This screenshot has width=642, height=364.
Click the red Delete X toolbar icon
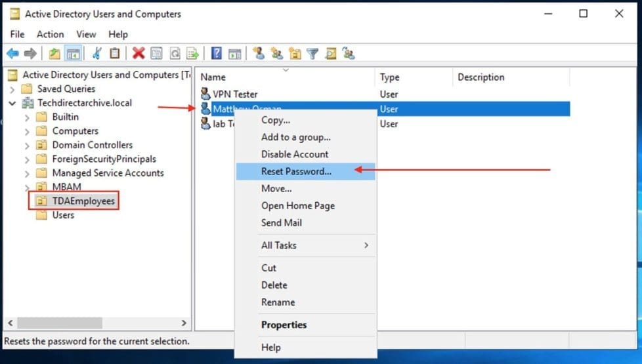click(138, 54)
